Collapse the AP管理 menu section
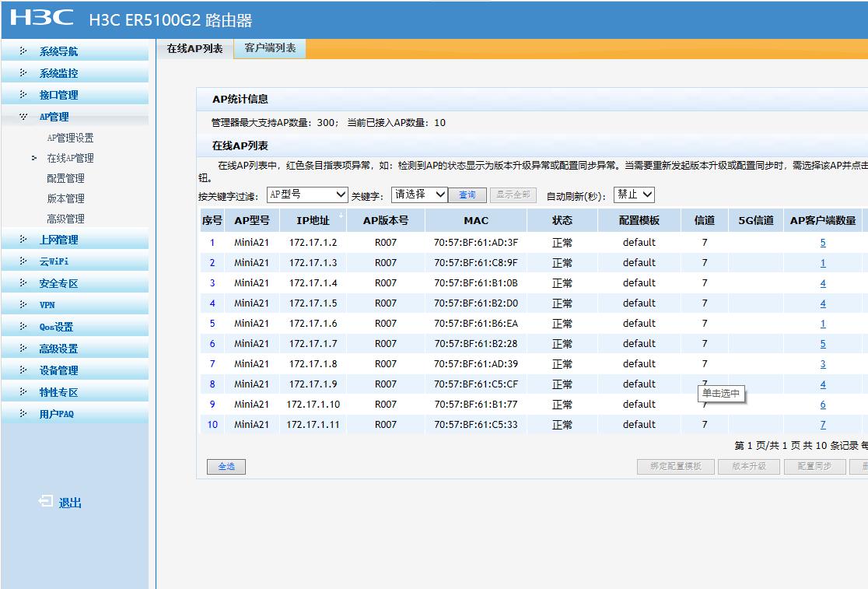Screen dimensions: 868x589 coord(54,117)
